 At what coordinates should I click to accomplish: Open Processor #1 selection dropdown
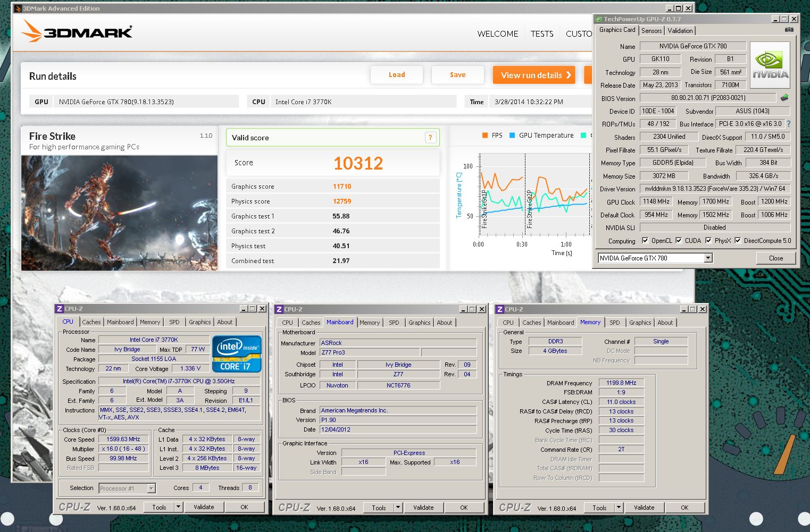point(151,488)
